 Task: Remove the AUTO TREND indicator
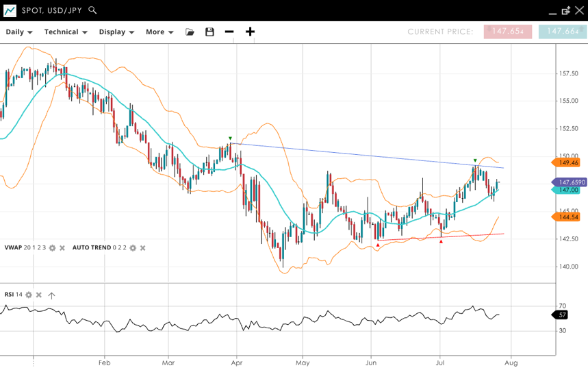click(142, 247)
